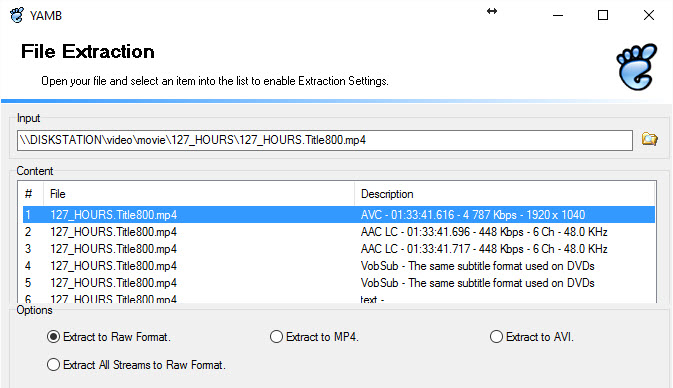Click the YAMB title bar app icon

click(17, 15)
